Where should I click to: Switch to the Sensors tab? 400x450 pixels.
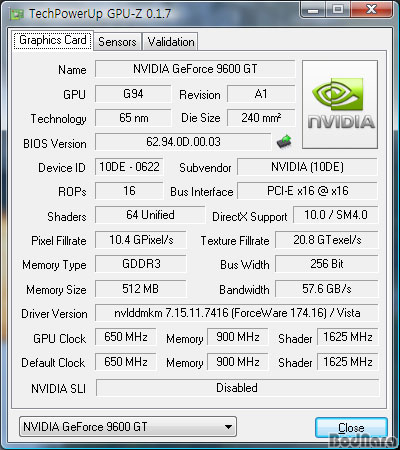click(117, 42)
